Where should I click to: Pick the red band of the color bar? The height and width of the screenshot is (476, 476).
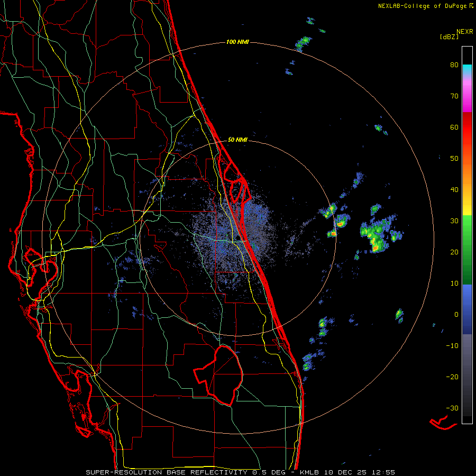point(467,127)
